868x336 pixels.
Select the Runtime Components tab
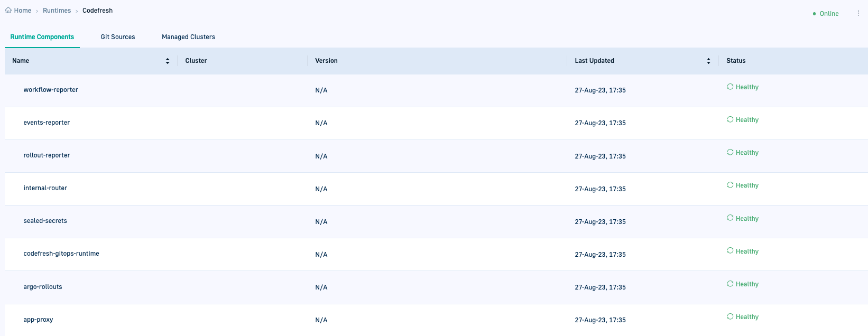click(x=42, y=37)
